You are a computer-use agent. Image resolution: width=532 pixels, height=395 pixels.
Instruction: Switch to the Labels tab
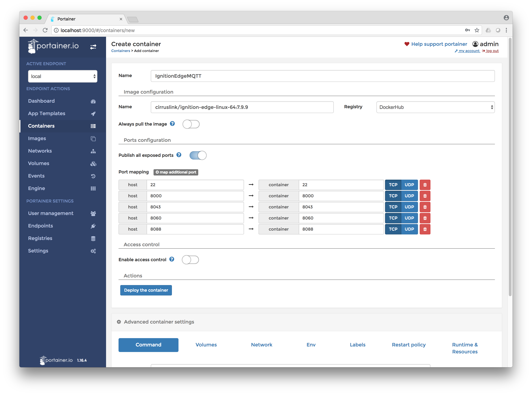click(x=357, y=345)
